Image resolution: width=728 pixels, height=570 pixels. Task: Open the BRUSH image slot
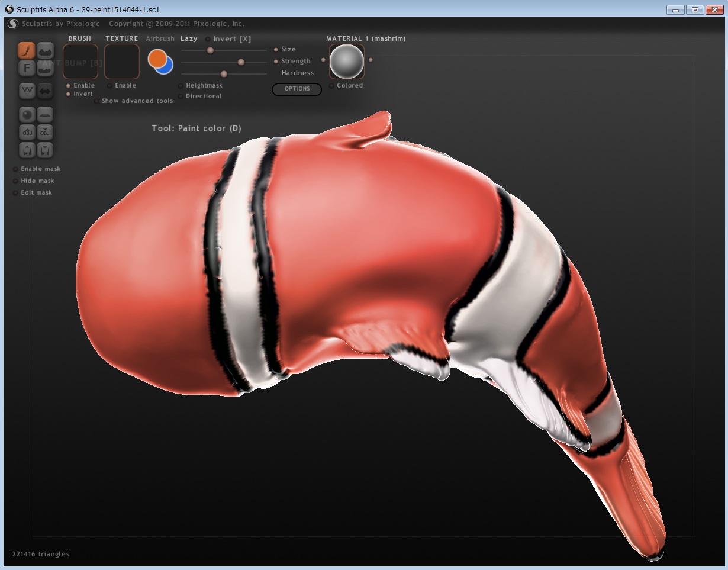[x=80, y=62]
